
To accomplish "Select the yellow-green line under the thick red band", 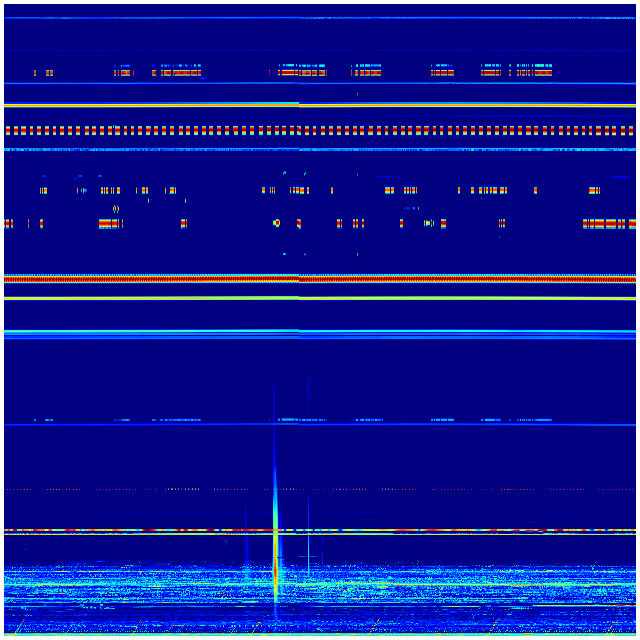I will pyautogui.click(x=320, y=297).
